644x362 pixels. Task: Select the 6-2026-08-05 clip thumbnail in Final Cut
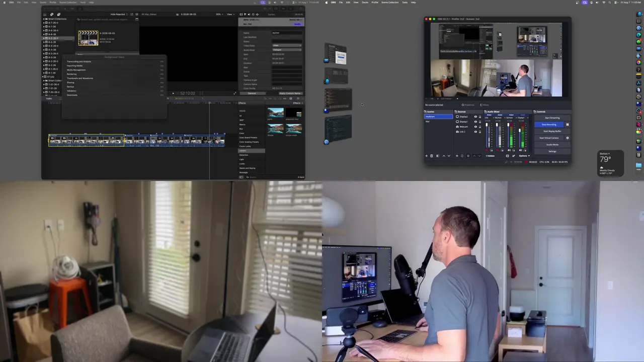(88, 38)
